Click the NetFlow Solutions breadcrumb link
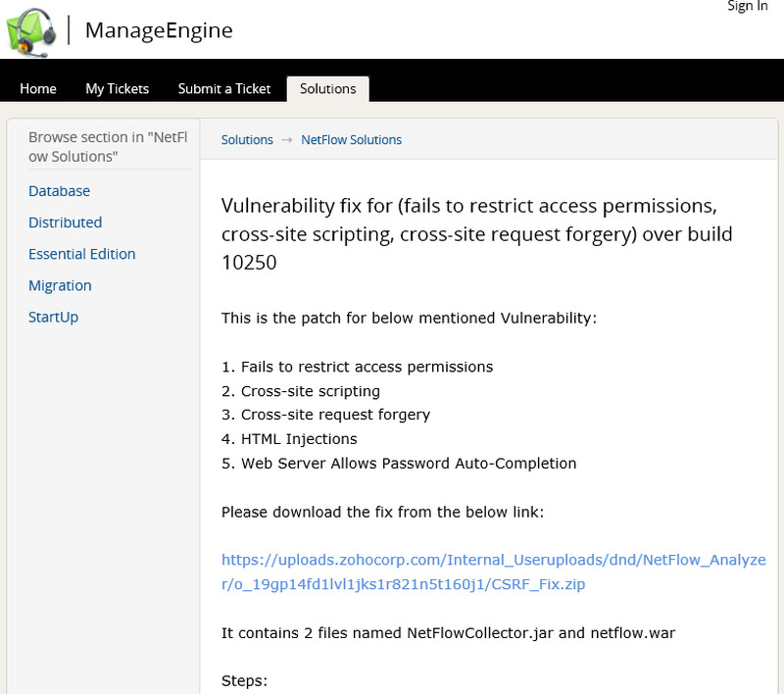The image size is (784, 694). [351, 140]
